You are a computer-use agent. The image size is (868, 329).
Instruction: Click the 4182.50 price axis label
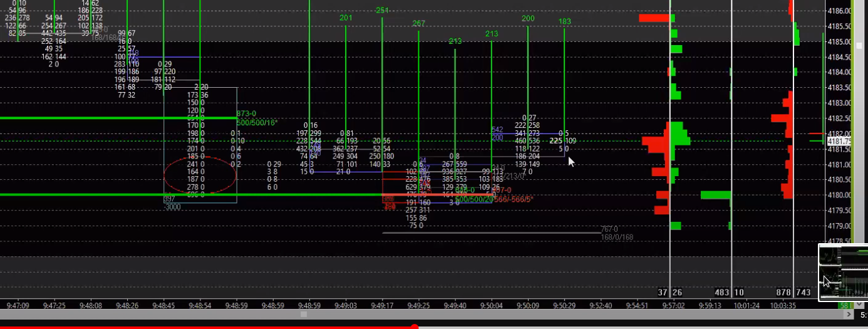839,118
